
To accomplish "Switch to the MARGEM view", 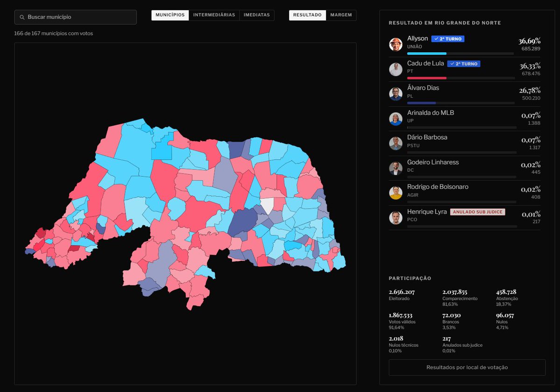I will [x=341, y=15].
